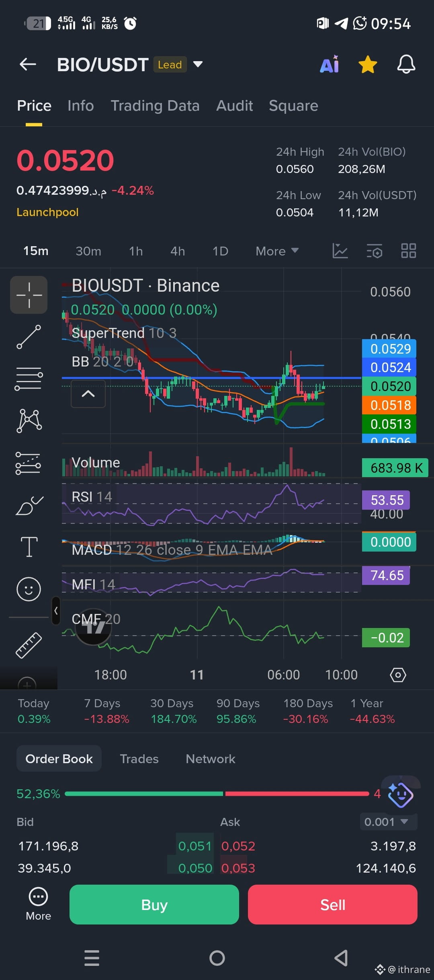This screenshot has width=434, height=980.
Task: Tap the red Sell button
Action: pos(333,904)
